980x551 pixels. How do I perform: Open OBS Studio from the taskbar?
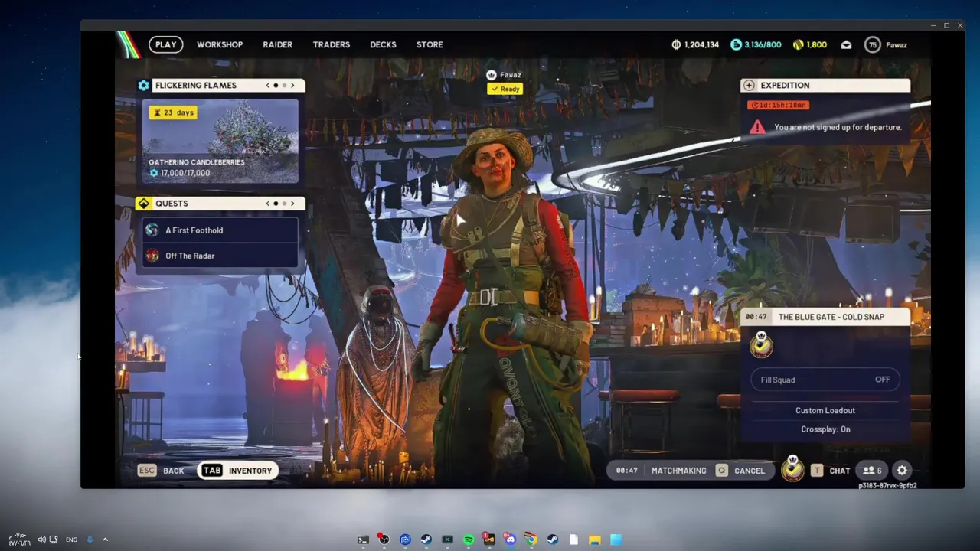click(384, 539)
